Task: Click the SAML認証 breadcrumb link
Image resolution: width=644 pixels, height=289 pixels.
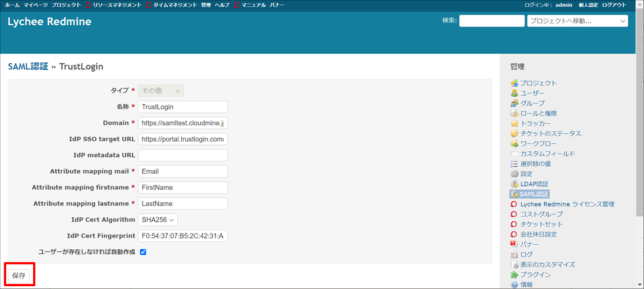Action: (x=29, y=67)
